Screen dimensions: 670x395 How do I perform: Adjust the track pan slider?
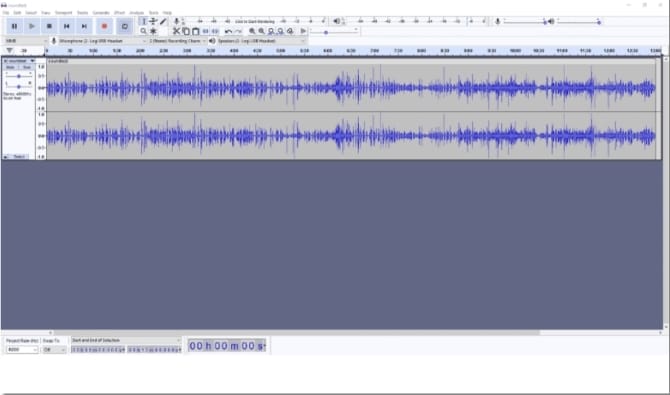(18, 86)
